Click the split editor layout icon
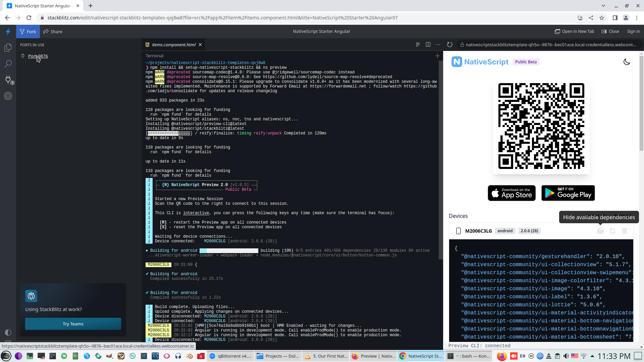The image size is (644, 362). (428, 45)
